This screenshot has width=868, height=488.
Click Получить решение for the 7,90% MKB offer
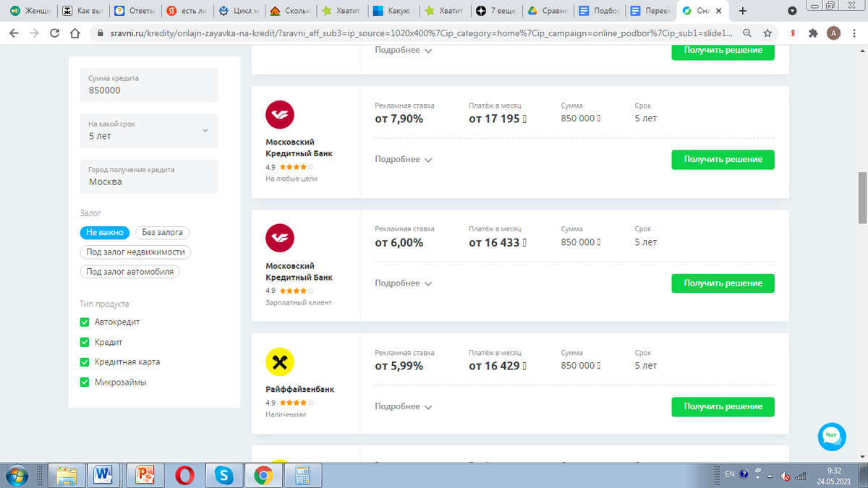coord(723,160)
